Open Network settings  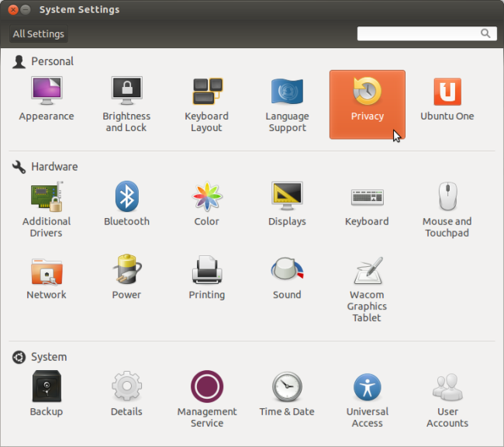click(x=47, y=279)
